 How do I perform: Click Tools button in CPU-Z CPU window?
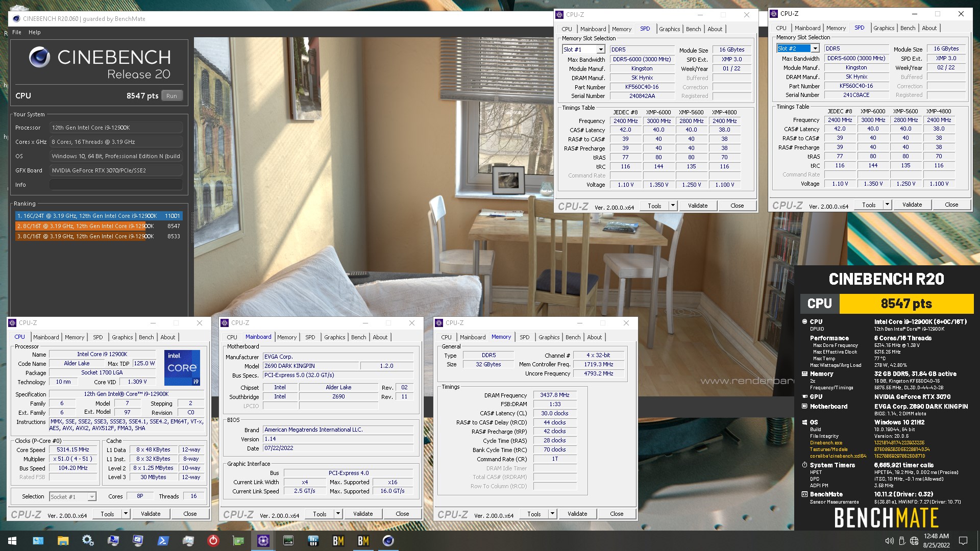point(107,514)
